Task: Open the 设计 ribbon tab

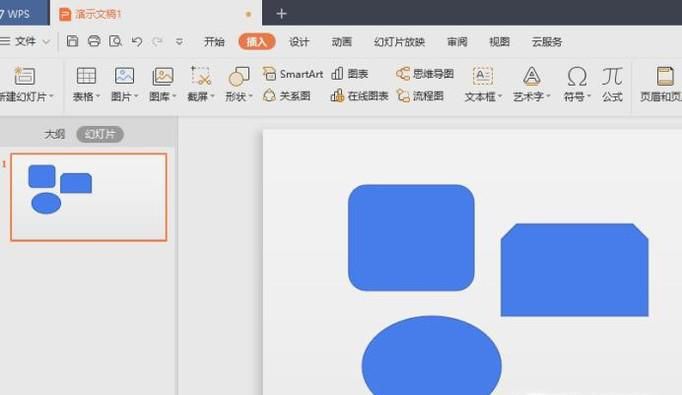Action: [x=299, y=42]
